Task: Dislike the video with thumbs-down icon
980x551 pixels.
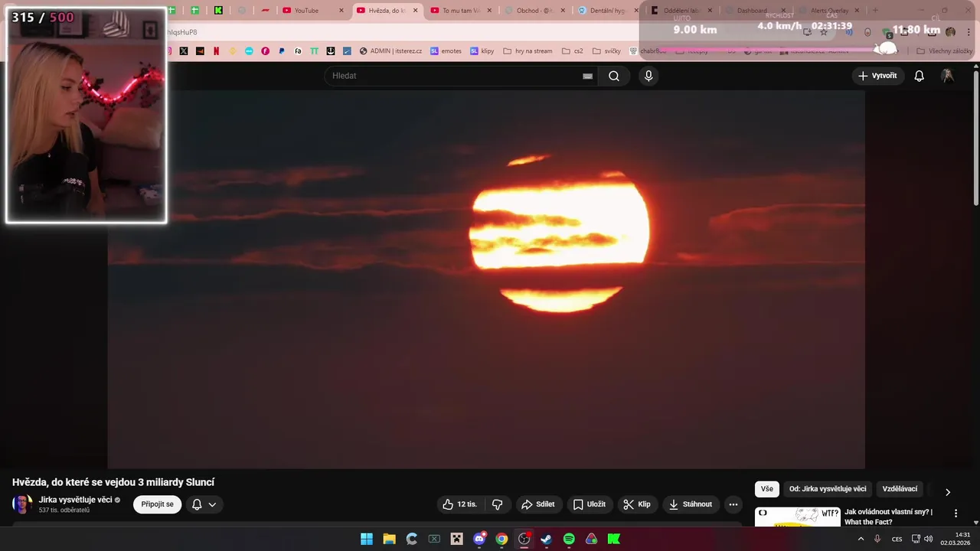Action: [498, 504]
